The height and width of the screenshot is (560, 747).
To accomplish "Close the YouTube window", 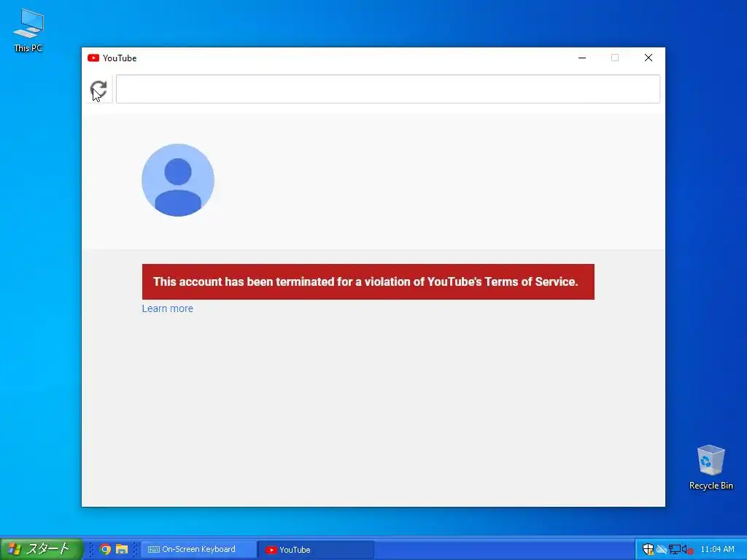I will point(649,58).
